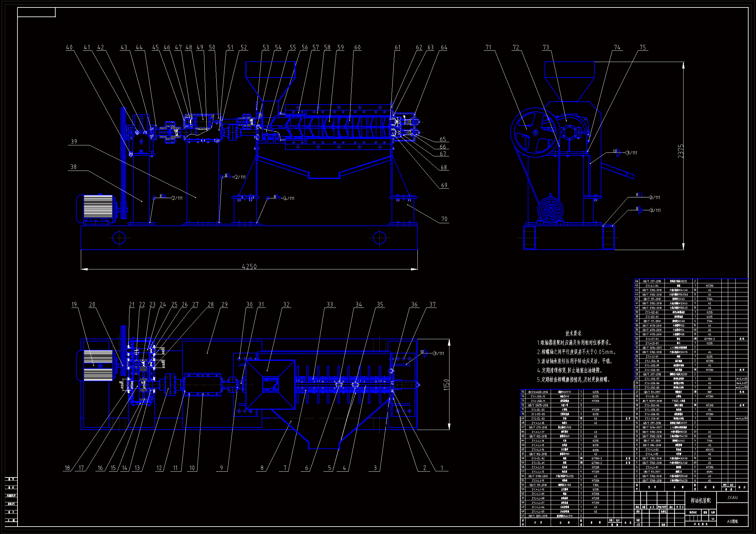Click the 技术要求 heading text
The height and width of the screenshot is (534, 756).
pos(574,333)
